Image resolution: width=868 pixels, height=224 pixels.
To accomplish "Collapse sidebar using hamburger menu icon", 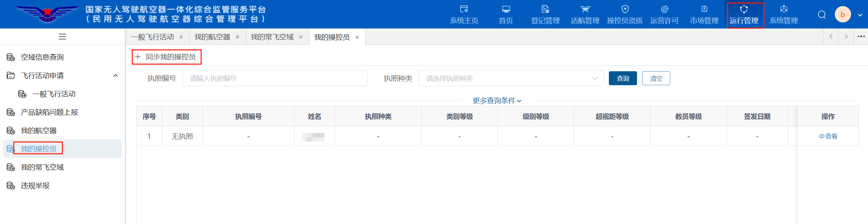I will coord(62,37).
